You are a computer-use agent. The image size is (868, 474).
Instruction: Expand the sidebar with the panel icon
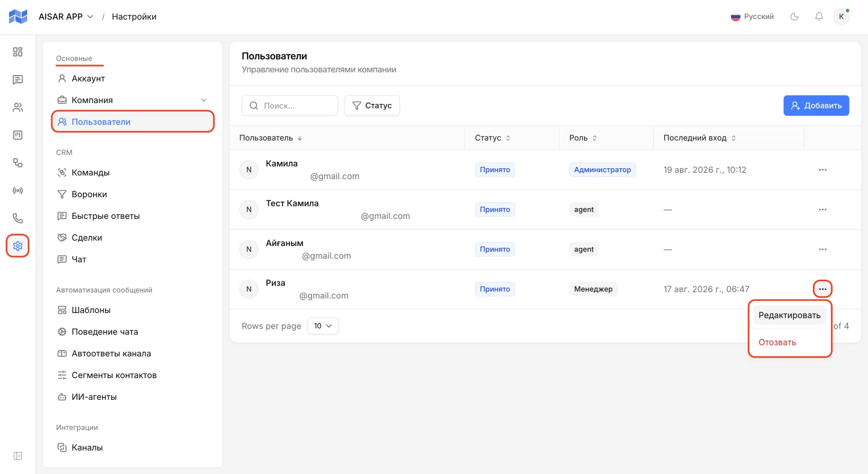(x=18, y=455)
